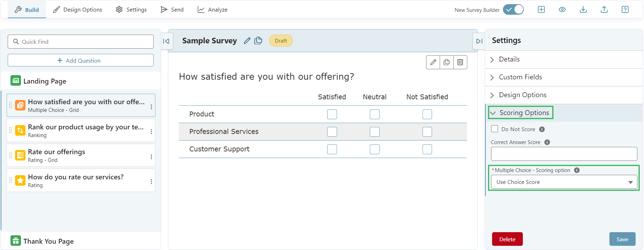Switch to the Send tab
644x250 pixels.
[x=172, y=10]
